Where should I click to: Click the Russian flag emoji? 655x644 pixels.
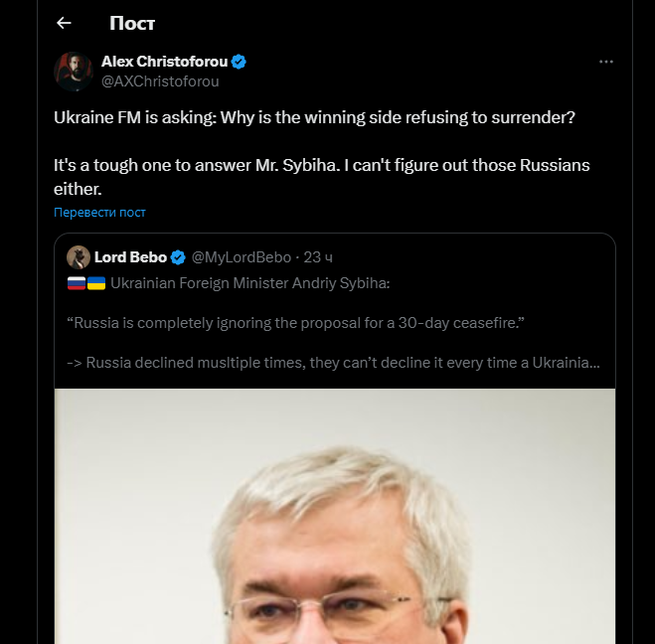point(77,283)
